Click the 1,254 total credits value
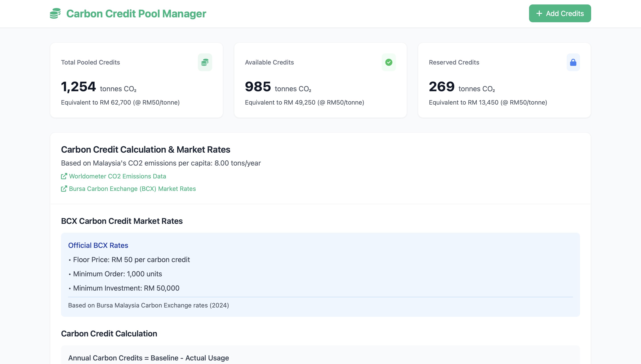 [x=78, y=87]
